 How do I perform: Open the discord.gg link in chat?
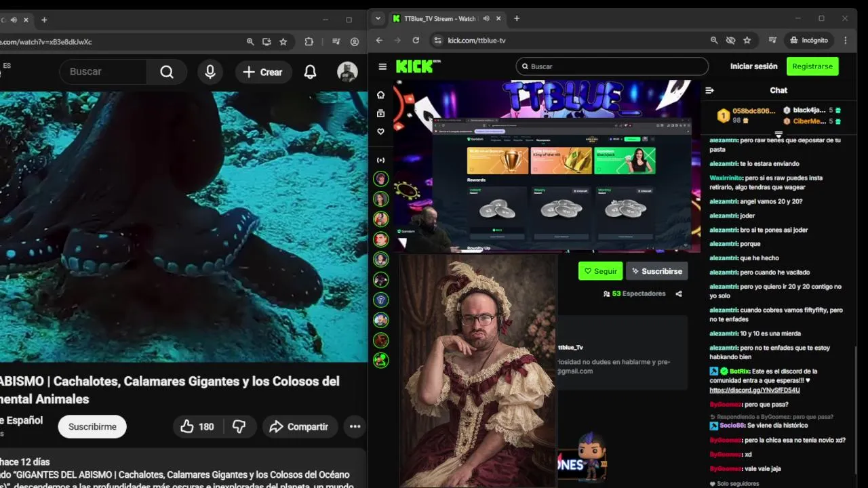click(755, 390)
